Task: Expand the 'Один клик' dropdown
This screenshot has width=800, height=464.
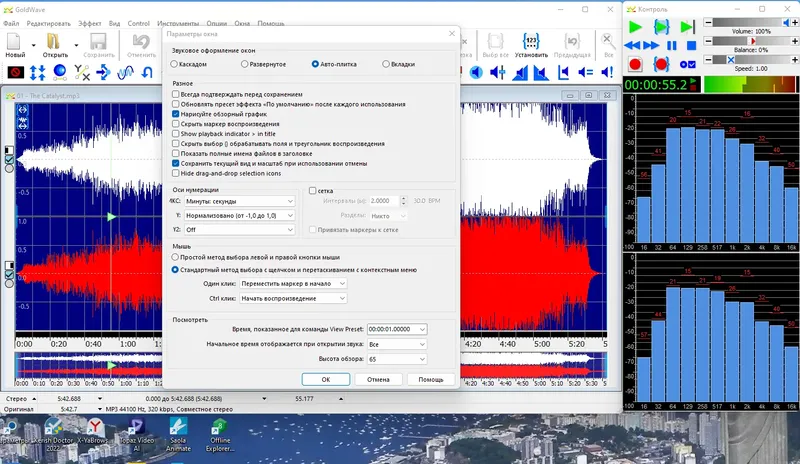Action: click(293, 284)
